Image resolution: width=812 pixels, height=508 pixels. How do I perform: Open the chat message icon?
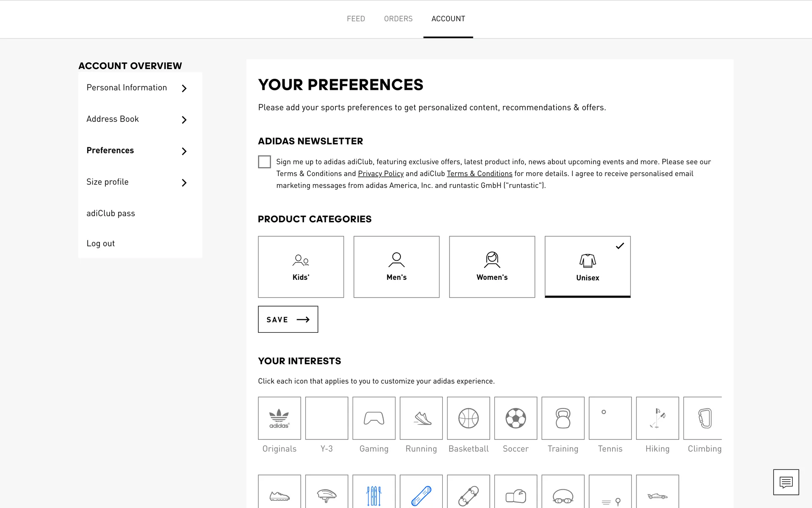pyautogui.click(x=786, y=482)
